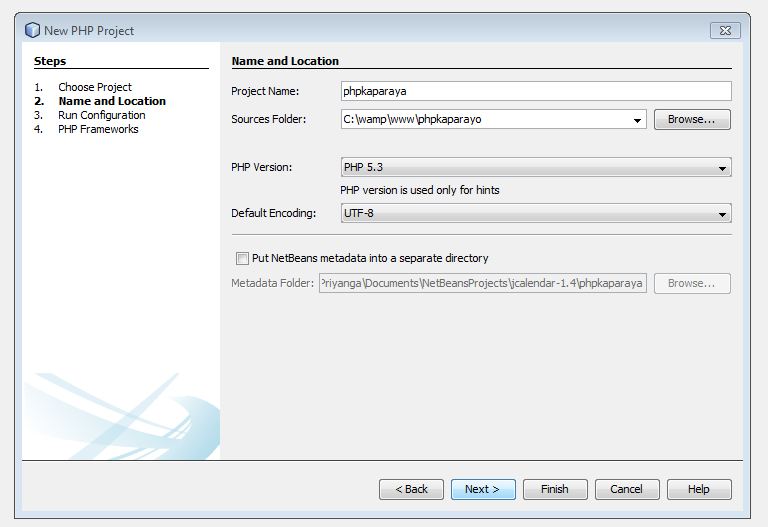The width and height of the screenshot is (768, 527).
Task: Click the Project Name label
Action: tap(265, 91)
